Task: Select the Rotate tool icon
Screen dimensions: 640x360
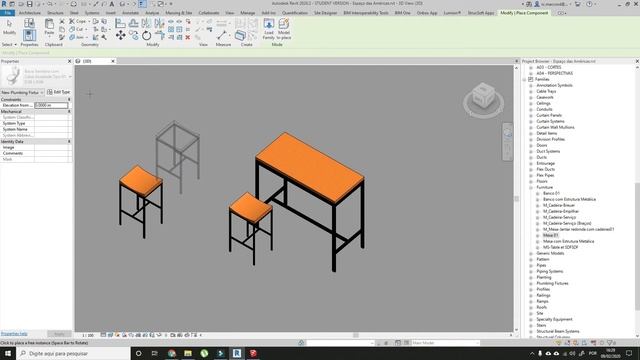Action: (x=147, y=36)
